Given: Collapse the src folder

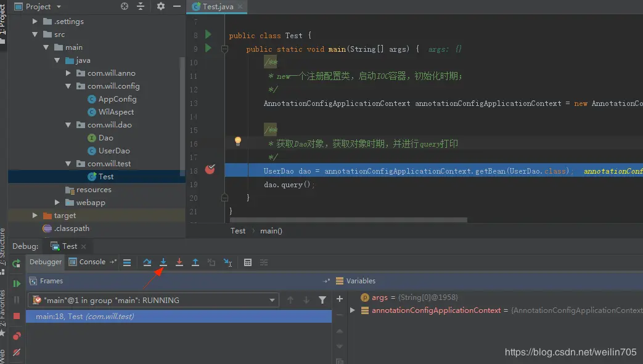Looking at the screenshot, I should coord(35,34).
